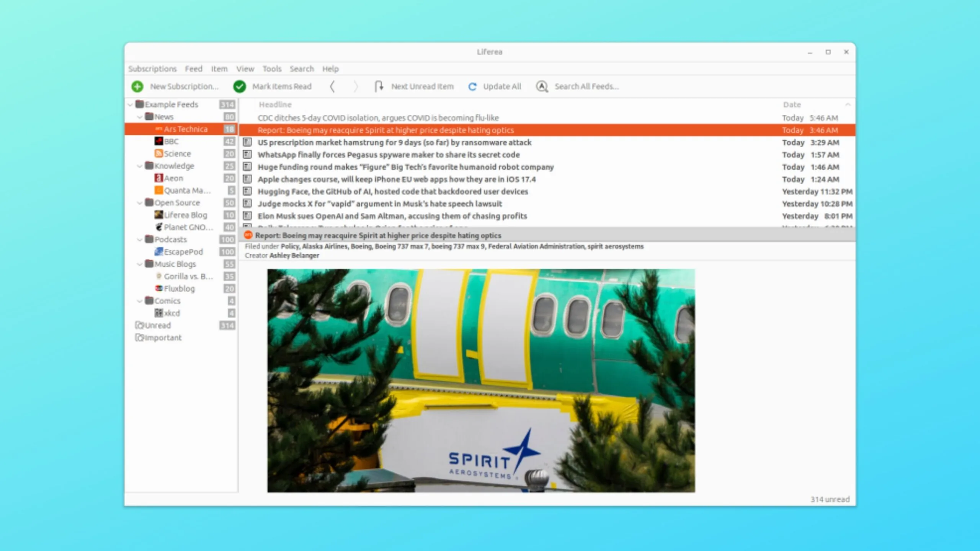Select the Fluxblog feed

click(181, 288)
